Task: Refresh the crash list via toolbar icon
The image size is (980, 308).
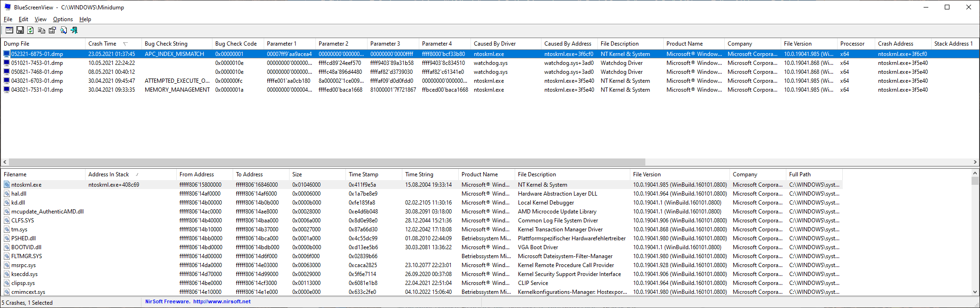Action: click(31, 30)
